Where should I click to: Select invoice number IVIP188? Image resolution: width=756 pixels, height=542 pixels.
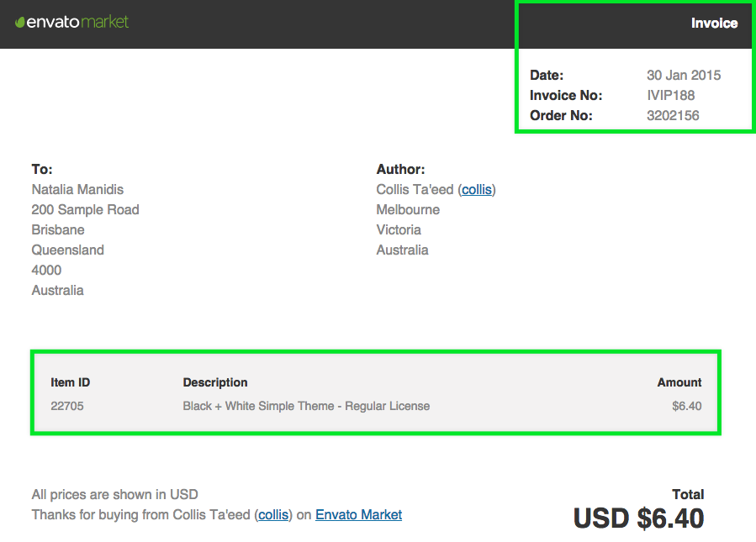[671, 96]
